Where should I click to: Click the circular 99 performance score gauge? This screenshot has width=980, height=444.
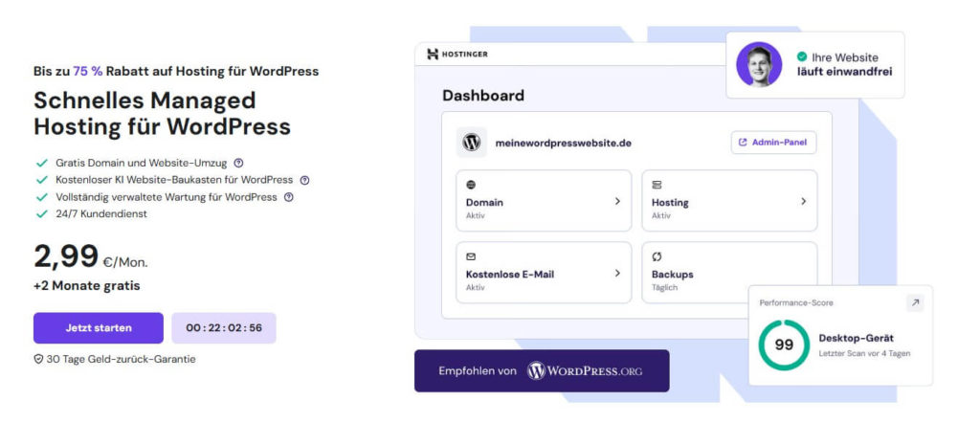[784, 344]
